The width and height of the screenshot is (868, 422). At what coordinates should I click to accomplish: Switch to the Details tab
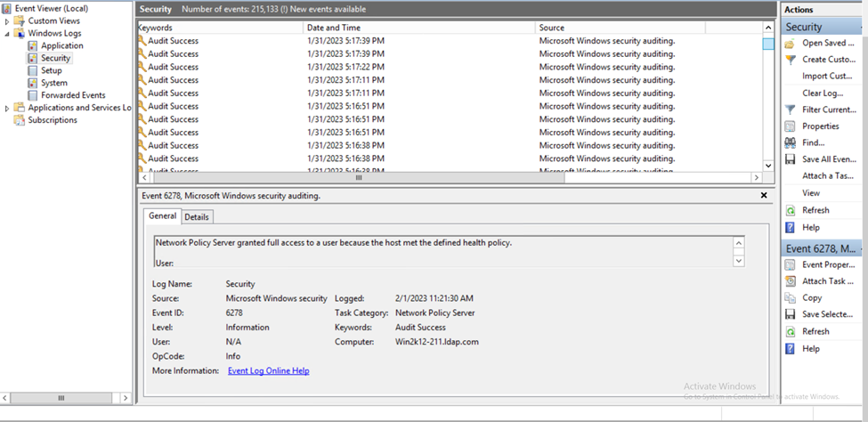tap(197, 217)
